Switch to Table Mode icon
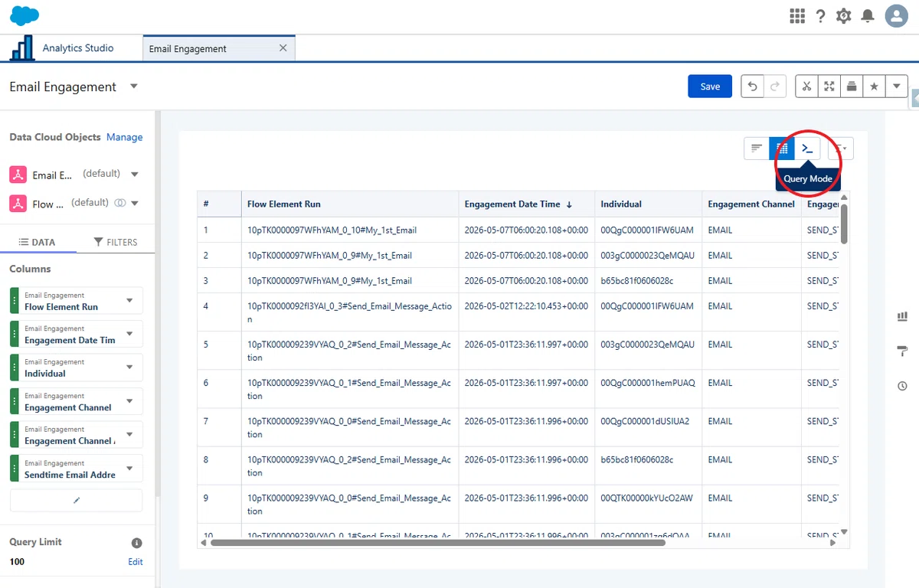 782,148
